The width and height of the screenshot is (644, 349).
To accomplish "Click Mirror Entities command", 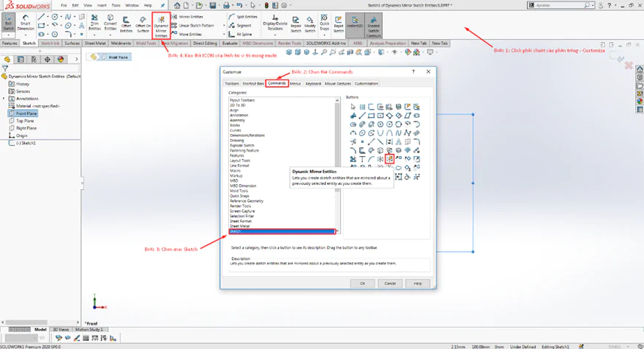I will [x=187, y=17].
